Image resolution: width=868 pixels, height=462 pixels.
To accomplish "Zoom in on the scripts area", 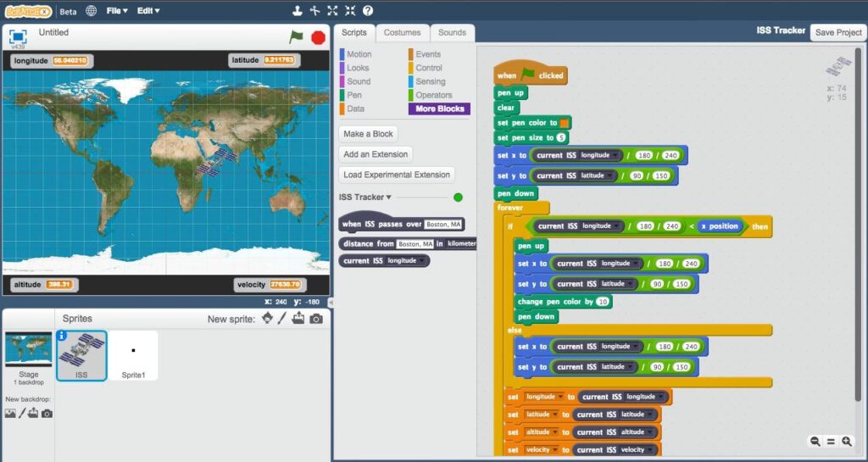I will point(846,441).
